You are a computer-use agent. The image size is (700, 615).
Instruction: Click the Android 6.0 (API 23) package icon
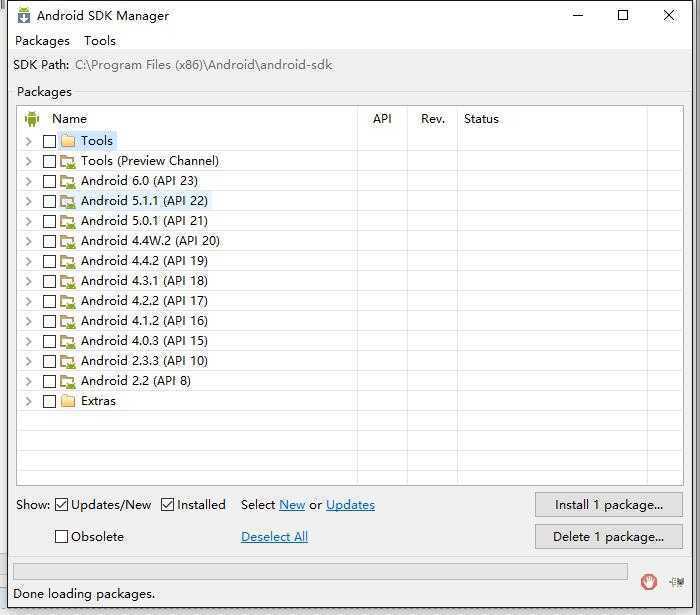tap(68, 181)
